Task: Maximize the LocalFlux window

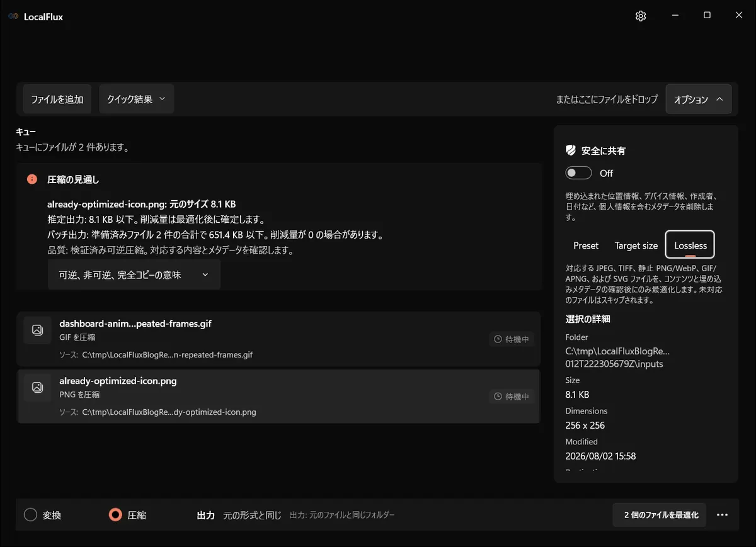Action: (x=707, y=16)
